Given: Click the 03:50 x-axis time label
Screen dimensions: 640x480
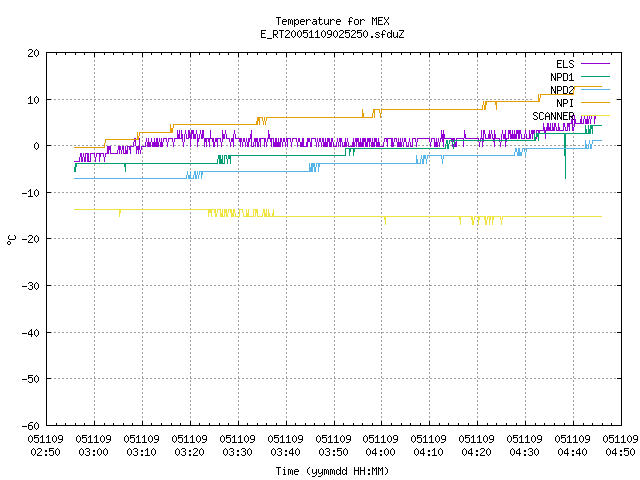Looking at the screenshot, I should click(333, 452).
